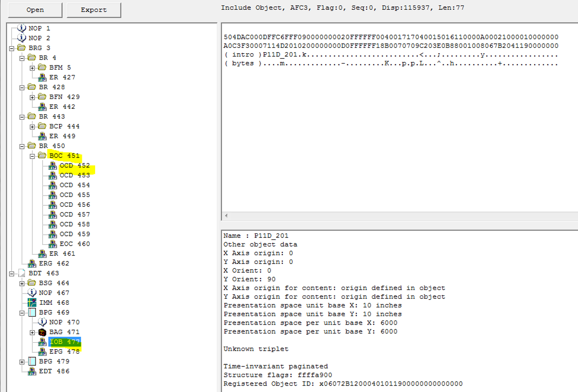The width and height of the screenshot is (578, 392).
Task: Expand the BSG 464 tree node
Action: click(22, 283)
